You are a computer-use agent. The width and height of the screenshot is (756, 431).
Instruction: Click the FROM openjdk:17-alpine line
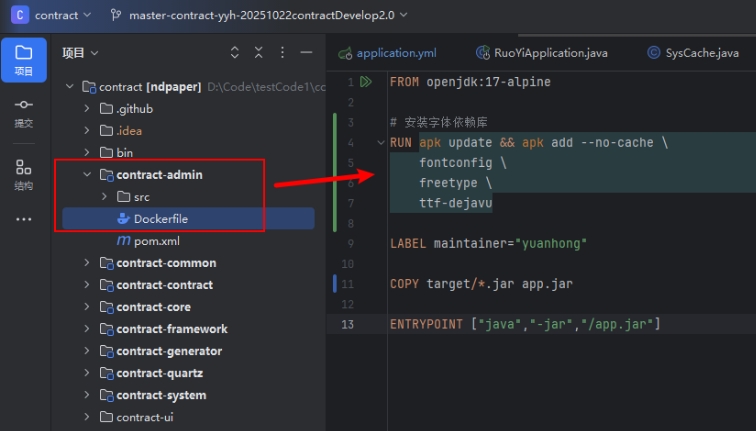coord(470,81)
